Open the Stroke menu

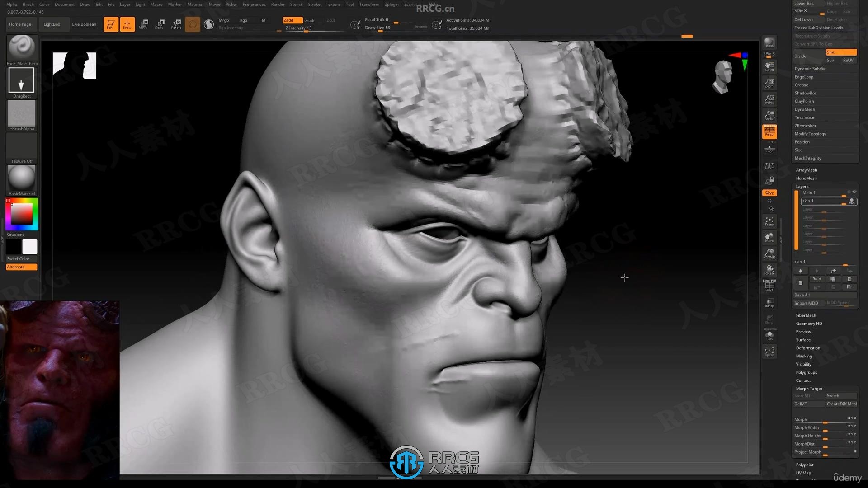[x=314, y=4]
